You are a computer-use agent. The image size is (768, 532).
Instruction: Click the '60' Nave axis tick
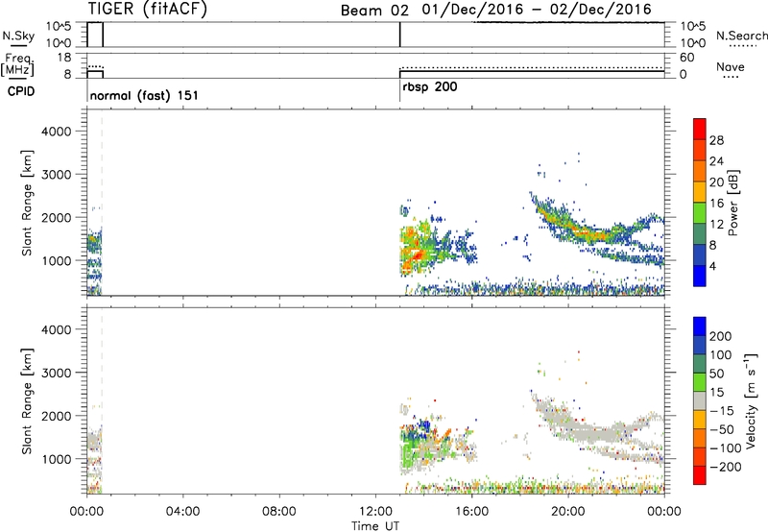(x=686, y=58)
